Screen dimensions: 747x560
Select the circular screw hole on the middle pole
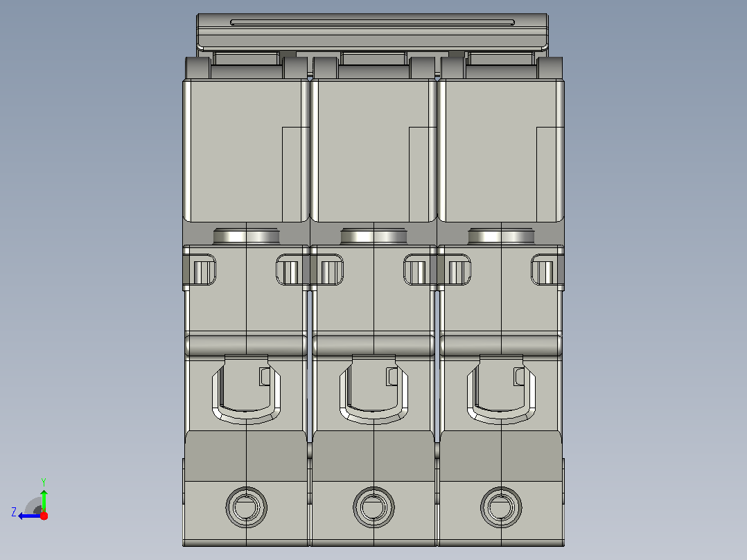374,507
